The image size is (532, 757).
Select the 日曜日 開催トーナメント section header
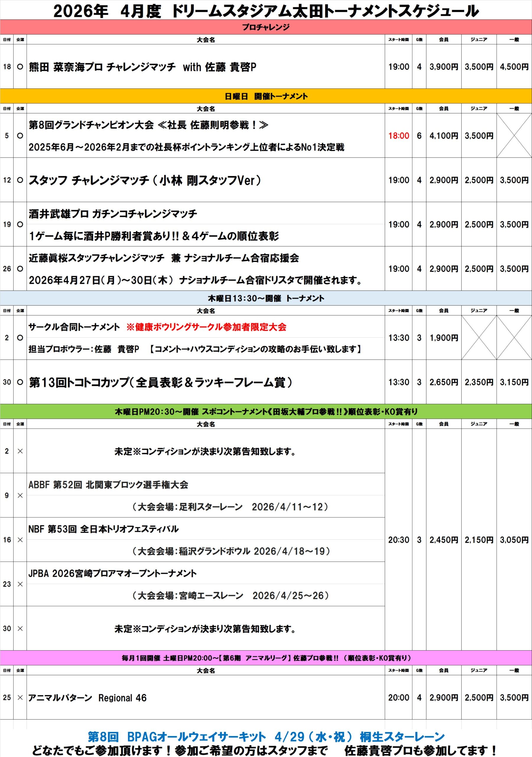coord(266,96)
